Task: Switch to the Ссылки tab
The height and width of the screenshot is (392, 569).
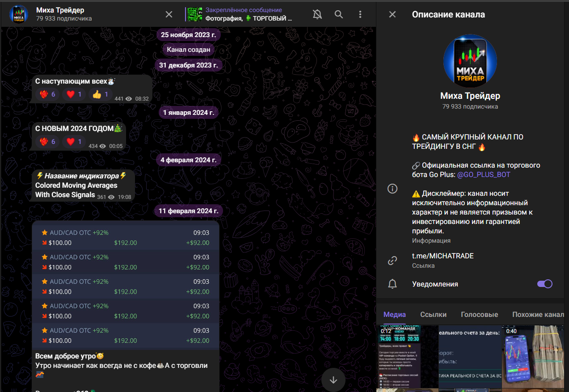Action: pos(433,314)
